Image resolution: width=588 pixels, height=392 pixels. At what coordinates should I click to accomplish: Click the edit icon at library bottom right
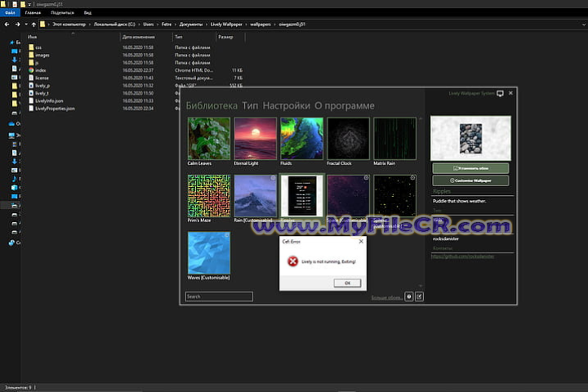click(x=419, y=296)
